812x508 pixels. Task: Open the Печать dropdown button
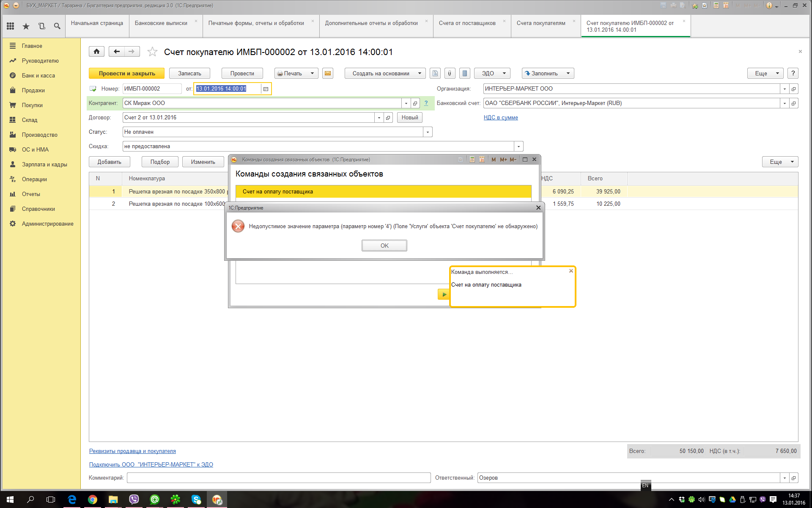click(296, 73)
